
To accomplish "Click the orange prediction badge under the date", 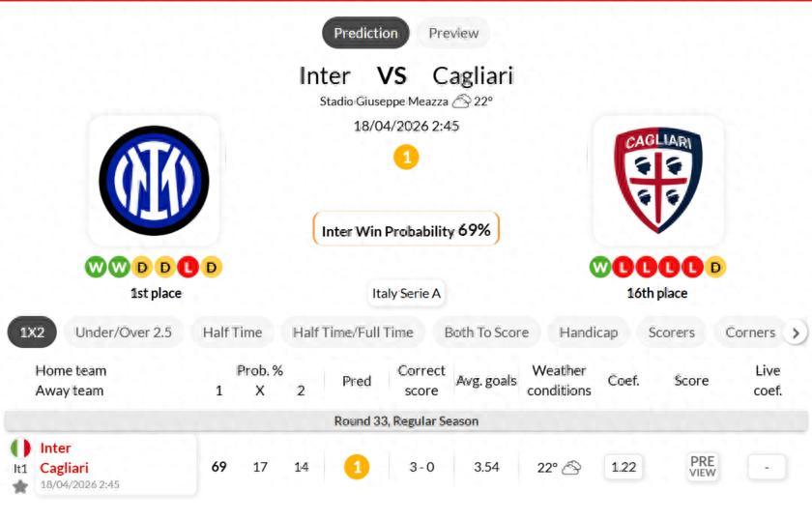I will click(406, 158).
